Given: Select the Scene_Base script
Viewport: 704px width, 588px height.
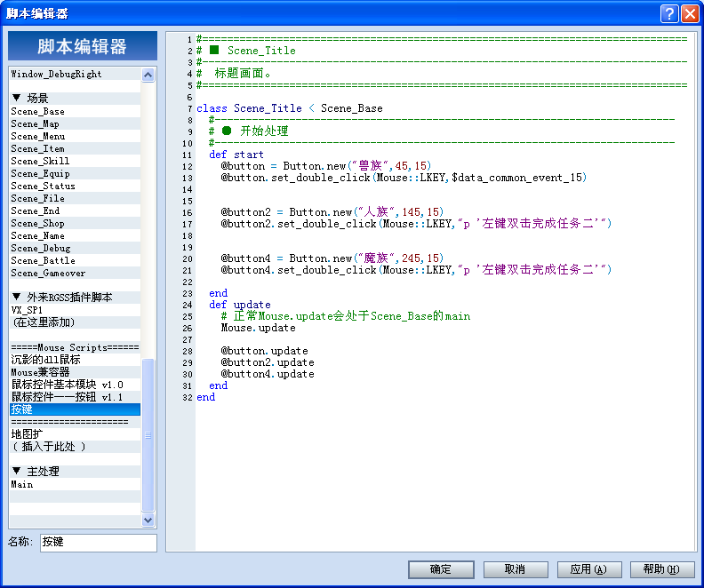Looking at the screenshot, I should 75,111.
